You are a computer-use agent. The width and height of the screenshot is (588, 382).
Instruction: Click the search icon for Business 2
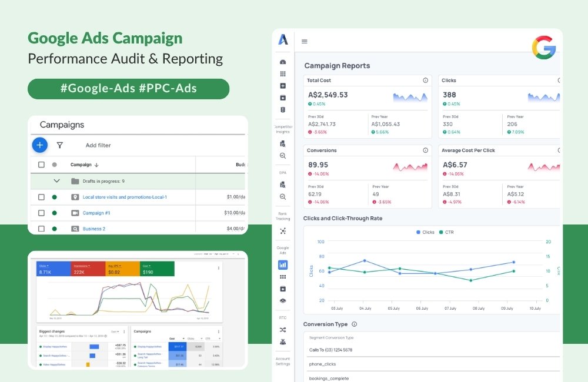pos(75,229)
